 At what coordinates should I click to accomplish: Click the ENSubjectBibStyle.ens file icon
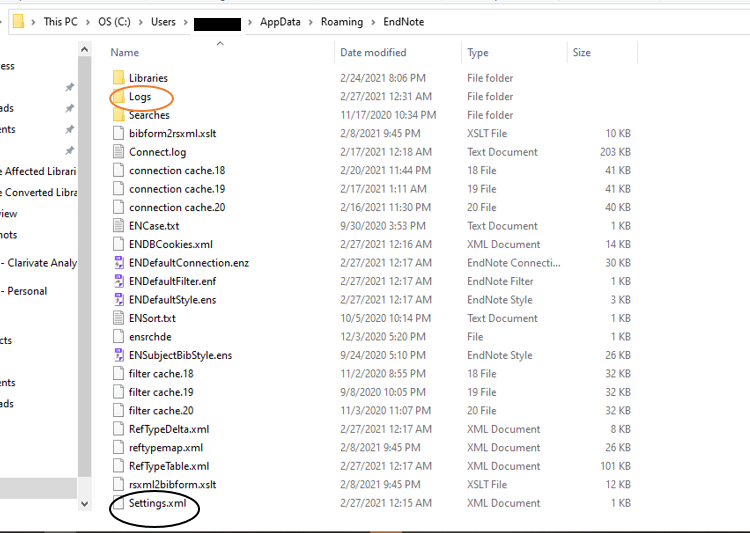(x=118, y=355)
